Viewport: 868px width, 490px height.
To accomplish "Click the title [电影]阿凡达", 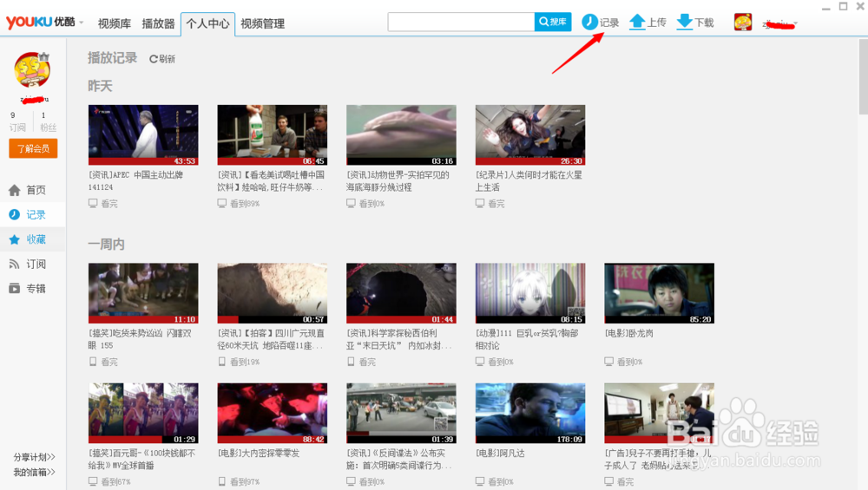I will coord(500,453).
